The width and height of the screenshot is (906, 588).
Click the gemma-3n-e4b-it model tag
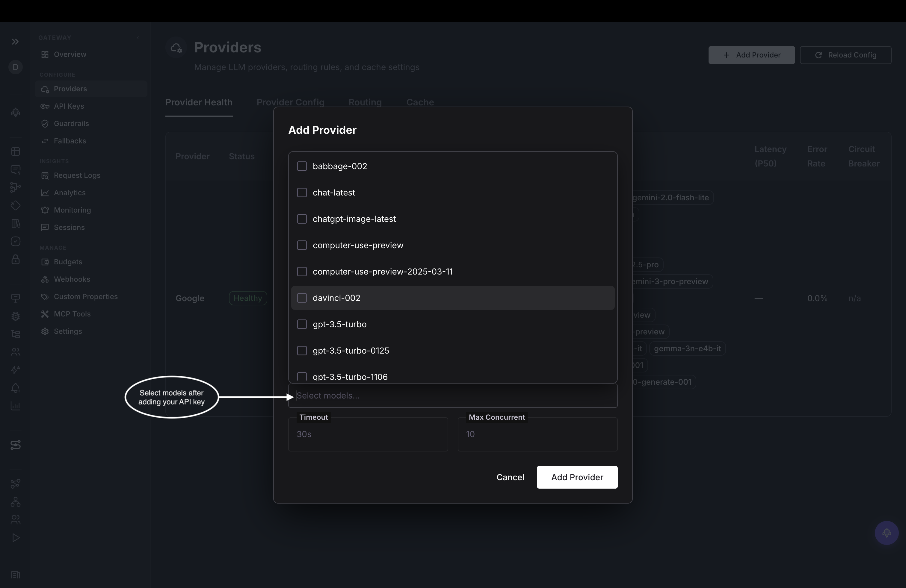687,348
